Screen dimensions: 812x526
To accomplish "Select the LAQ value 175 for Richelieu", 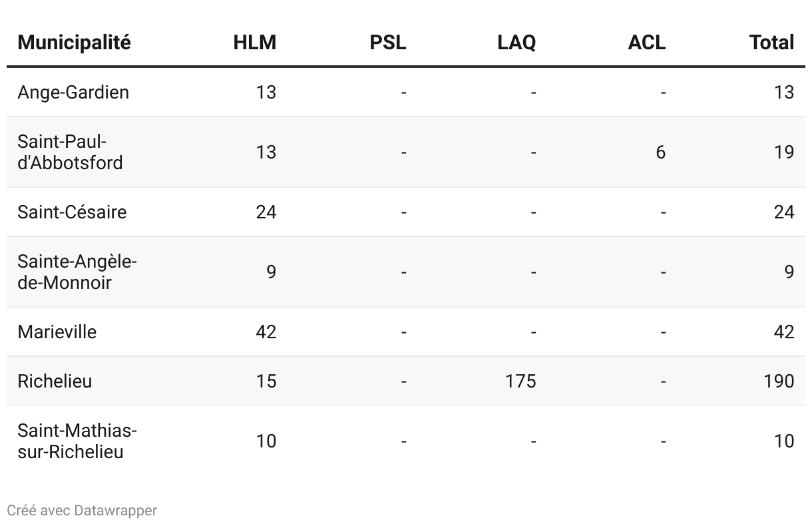I will [x=520, y=381].
